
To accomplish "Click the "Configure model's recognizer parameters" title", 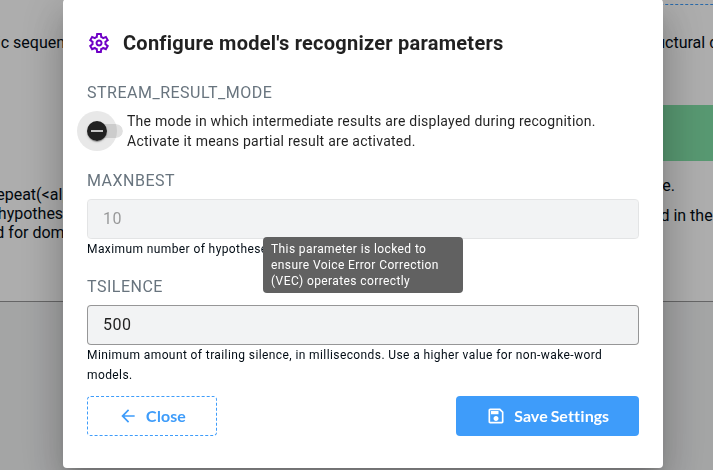I will coord(312,43).
